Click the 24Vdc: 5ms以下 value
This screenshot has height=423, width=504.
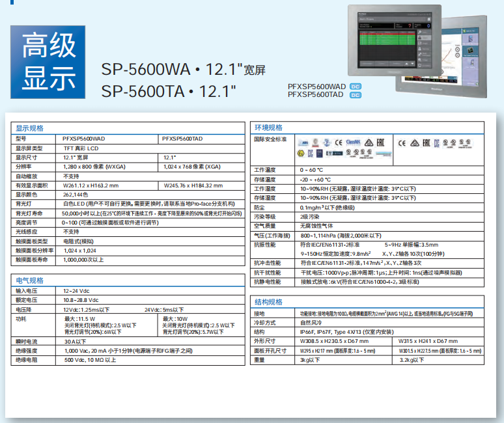pos(164,310)
